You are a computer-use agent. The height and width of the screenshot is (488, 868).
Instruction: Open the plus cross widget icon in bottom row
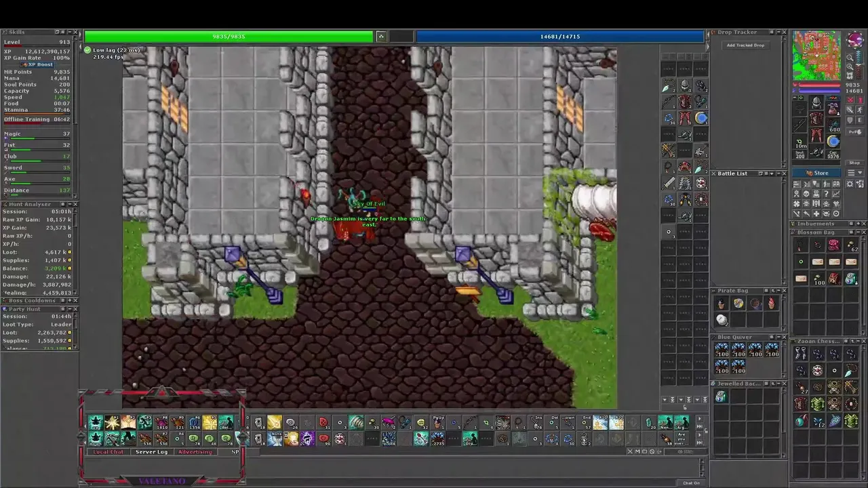click(816, 213)
